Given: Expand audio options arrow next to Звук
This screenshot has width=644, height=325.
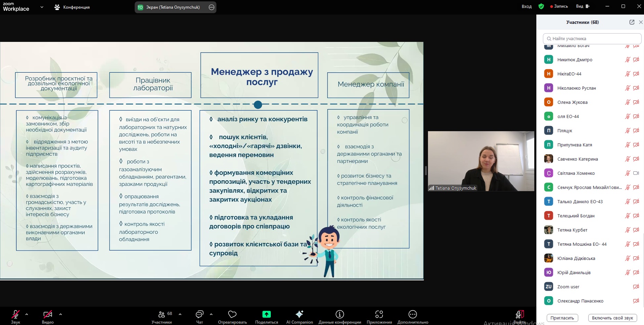Looking at the screenshot, I should 27,314.
